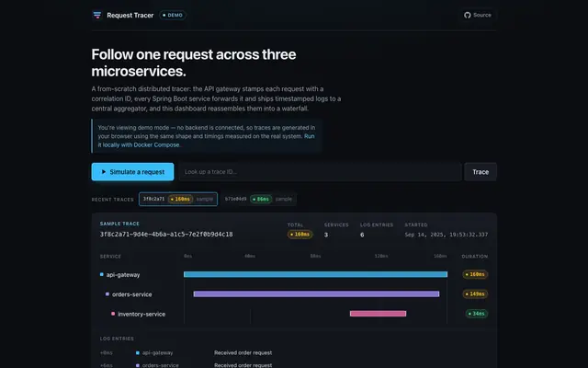The image size is (588, 368).
Task: Click the +0ms api-gateway log entry
Action: [x=294, y=353]
